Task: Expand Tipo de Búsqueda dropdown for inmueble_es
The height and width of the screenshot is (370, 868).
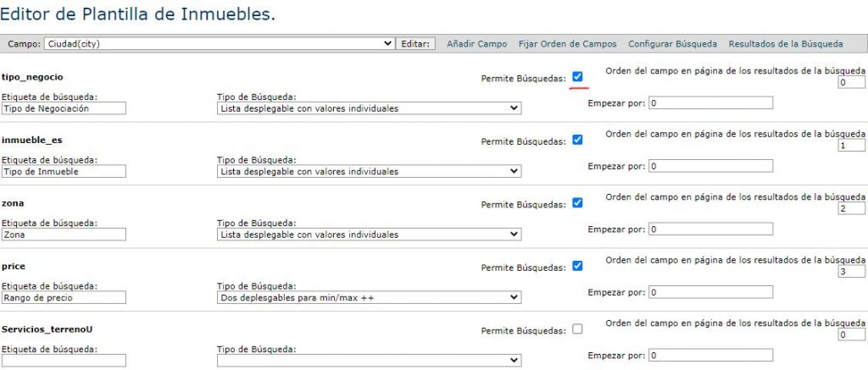Action: 369,171
